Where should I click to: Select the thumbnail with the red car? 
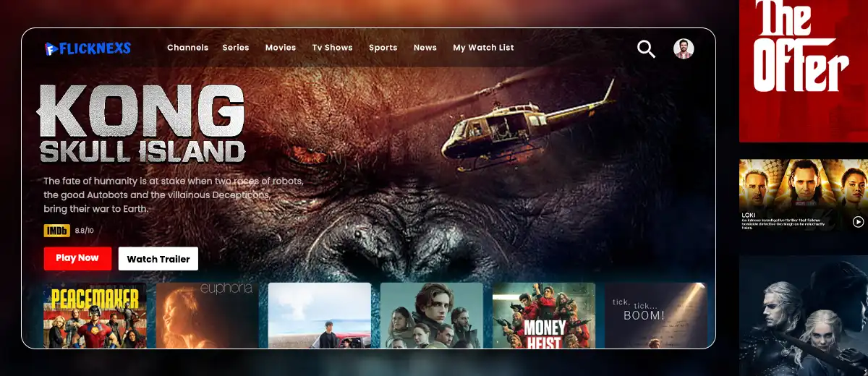point(319,315)
